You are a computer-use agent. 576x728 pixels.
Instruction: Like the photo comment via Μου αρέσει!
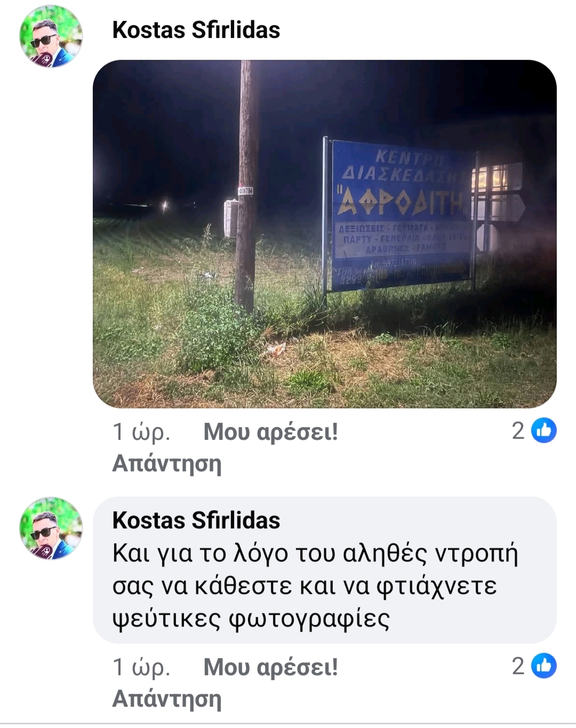click(x=270, y=432)
